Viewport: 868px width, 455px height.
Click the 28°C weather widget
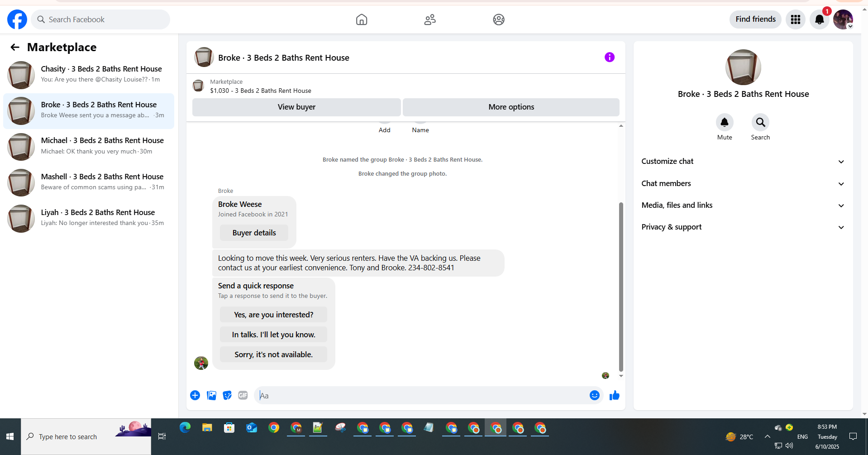[x=739, y=436]
